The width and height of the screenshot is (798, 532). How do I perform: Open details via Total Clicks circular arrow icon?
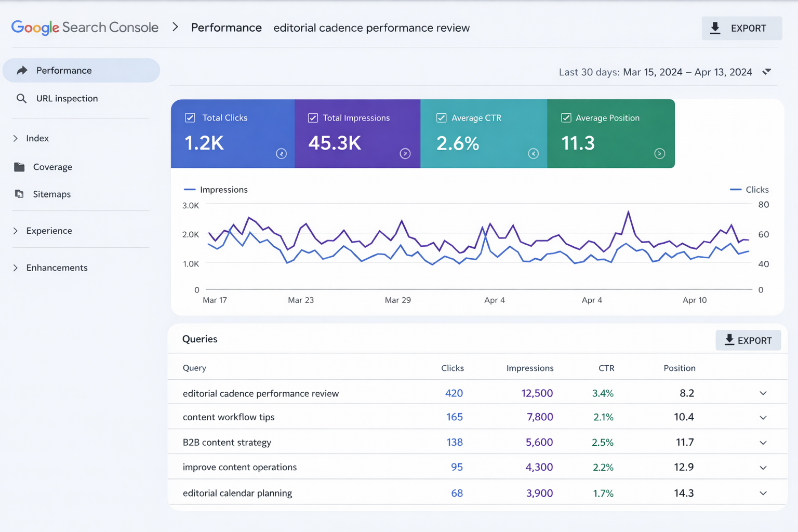(281, 154)
